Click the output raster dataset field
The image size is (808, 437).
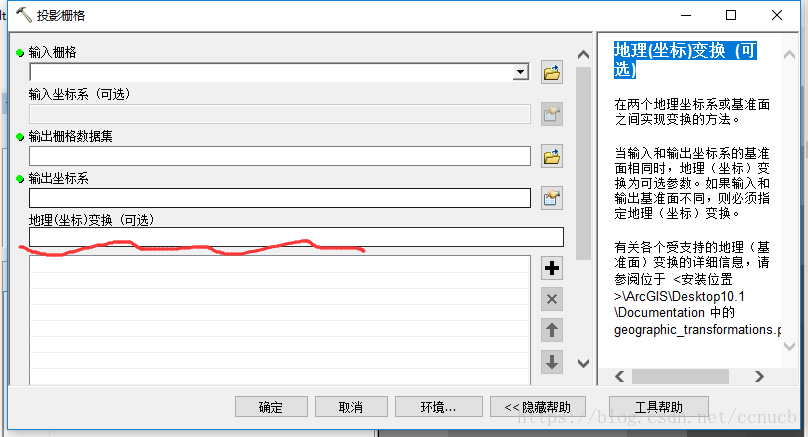tap(280, 156)
